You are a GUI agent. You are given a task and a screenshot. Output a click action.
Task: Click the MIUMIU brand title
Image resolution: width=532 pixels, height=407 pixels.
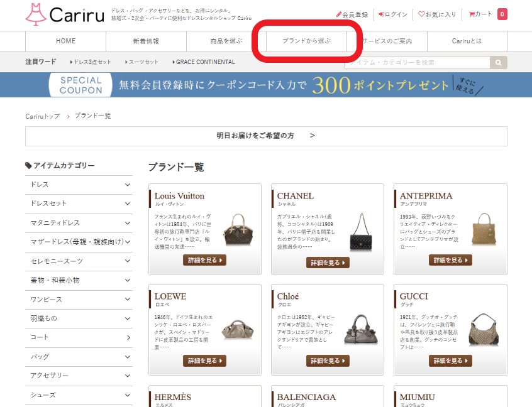[x=417, y=397]
